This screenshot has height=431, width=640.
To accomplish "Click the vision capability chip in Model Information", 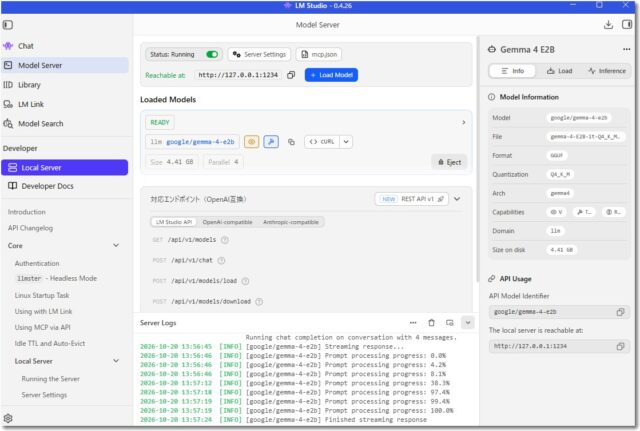I will click(556, 212).
